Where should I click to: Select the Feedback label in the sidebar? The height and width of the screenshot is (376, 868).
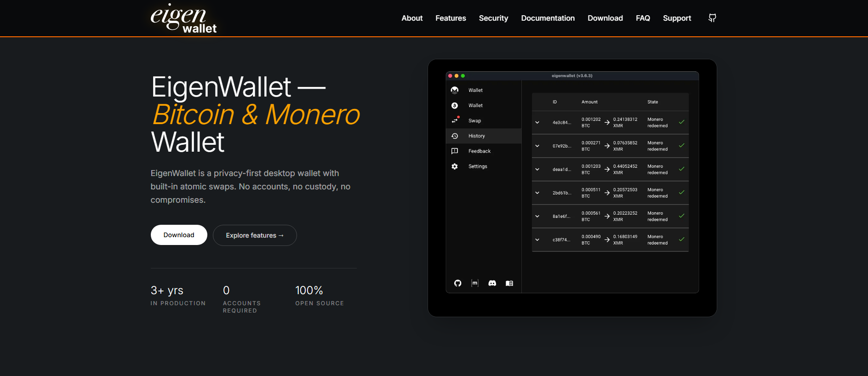tap(479, 151)
